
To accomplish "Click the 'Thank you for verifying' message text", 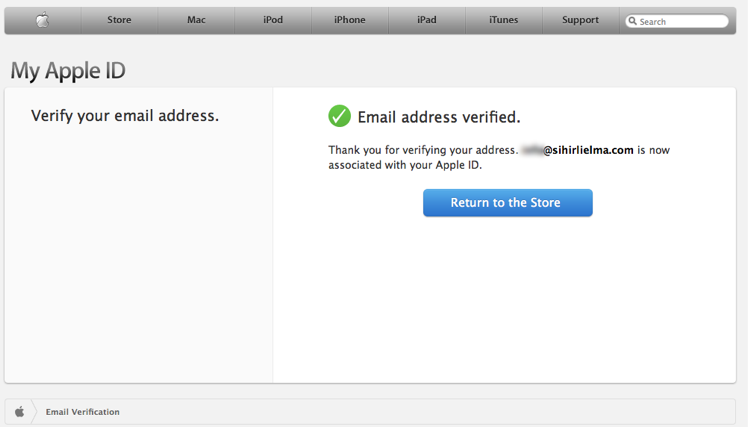I will tap(422, 150).
